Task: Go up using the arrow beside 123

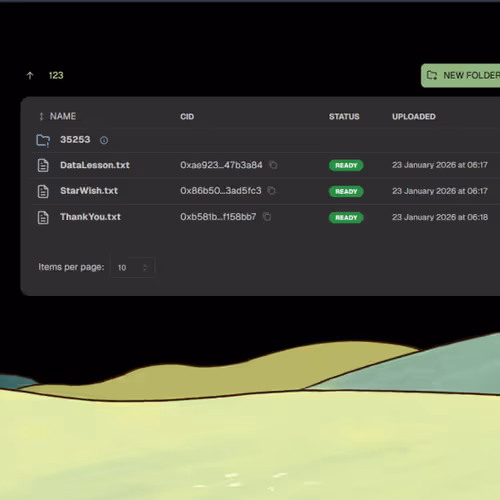Action: coord(30,76)
